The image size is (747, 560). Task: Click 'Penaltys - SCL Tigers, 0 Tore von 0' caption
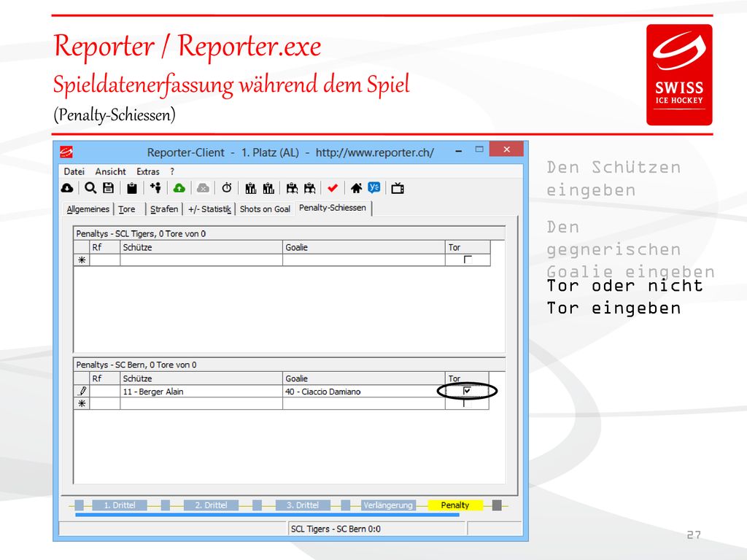(141, 234)
